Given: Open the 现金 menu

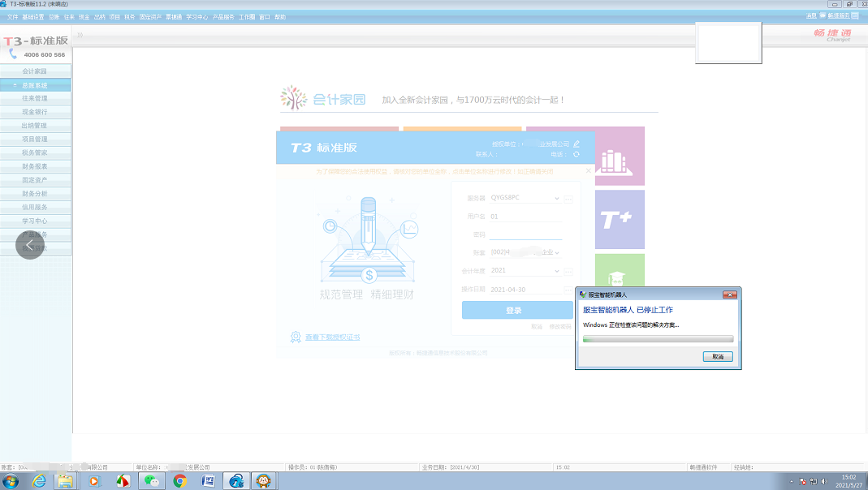Looking at the screenshot, I should tap(84, 17).
